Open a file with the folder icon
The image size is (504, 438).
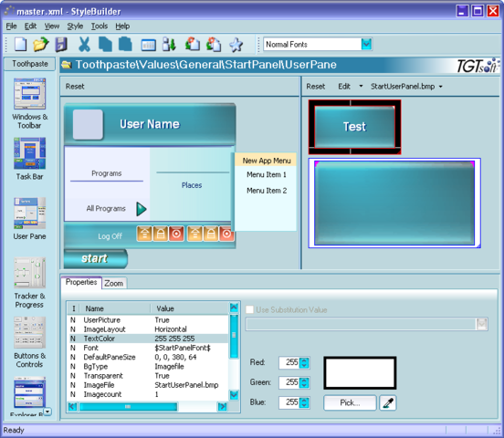[41, 45]
